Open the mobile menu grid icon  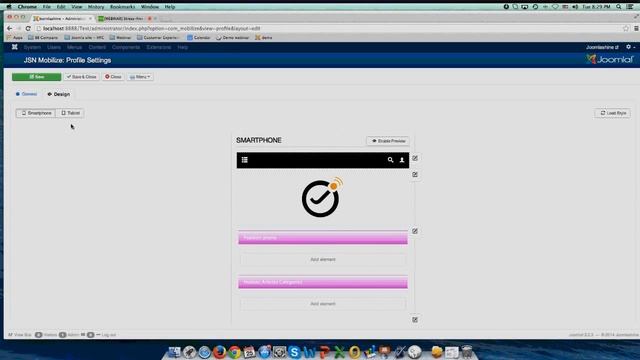tap(244, 160)
